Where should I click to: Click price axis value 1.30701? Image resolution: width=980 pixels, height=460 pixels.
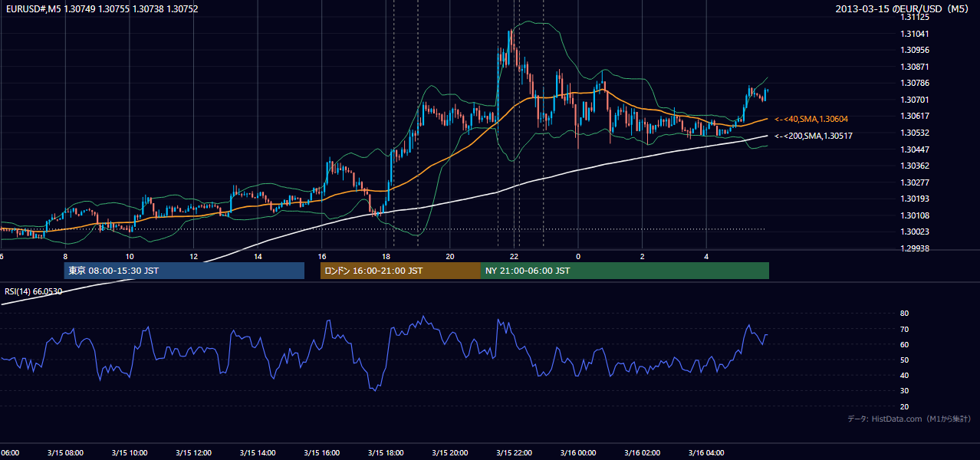[915, 100]
